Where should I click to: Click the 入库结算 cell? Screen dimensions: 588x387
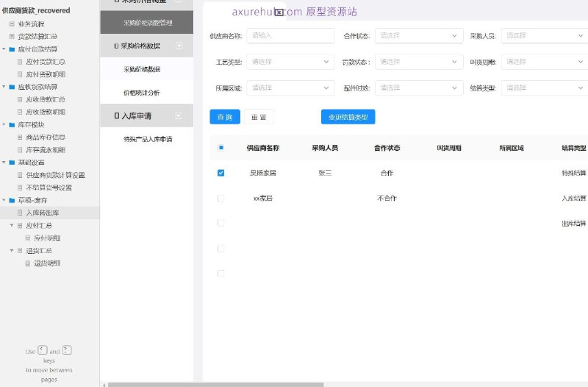(574, 198)
